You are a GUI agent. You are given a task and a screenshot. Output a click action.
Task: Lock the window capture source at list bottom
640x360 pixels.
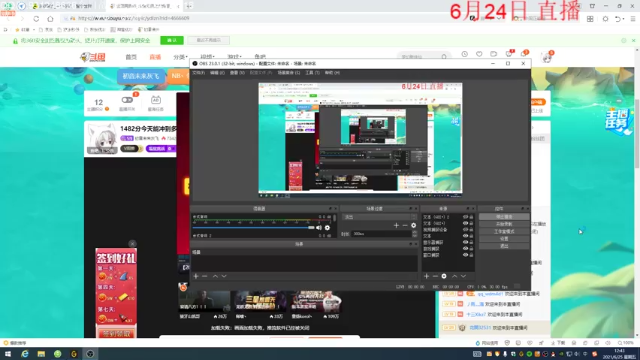(471, 255)
